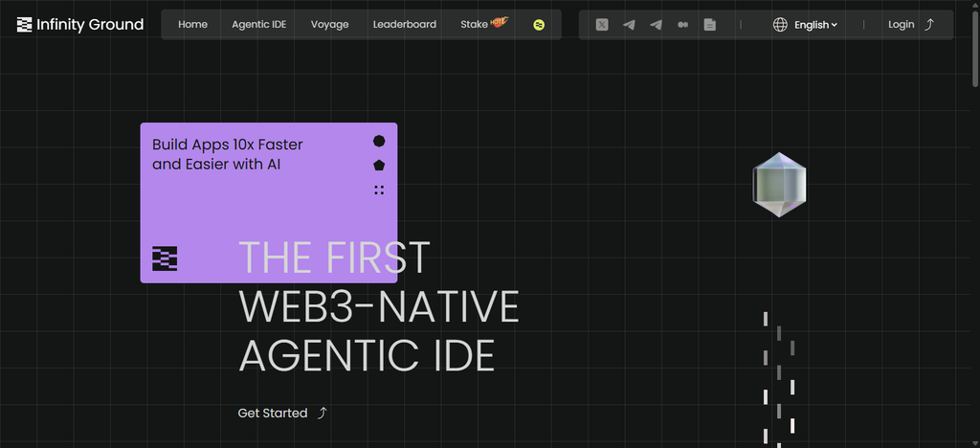Open the Leaderboard menu item
Screen dimensions: 980x448
click(x=405, y=25)
